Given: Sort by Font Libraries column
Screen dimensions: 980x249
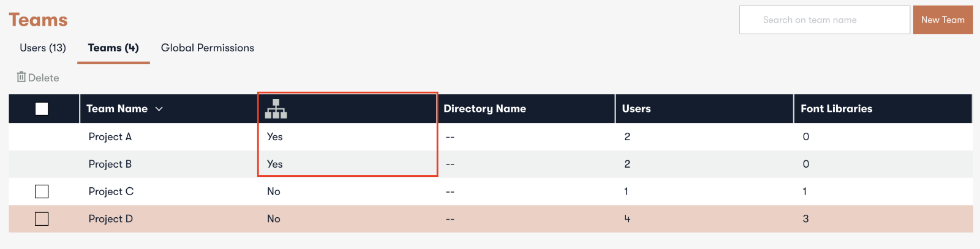Looking at the screenshot, I should [x=836, y=109].
